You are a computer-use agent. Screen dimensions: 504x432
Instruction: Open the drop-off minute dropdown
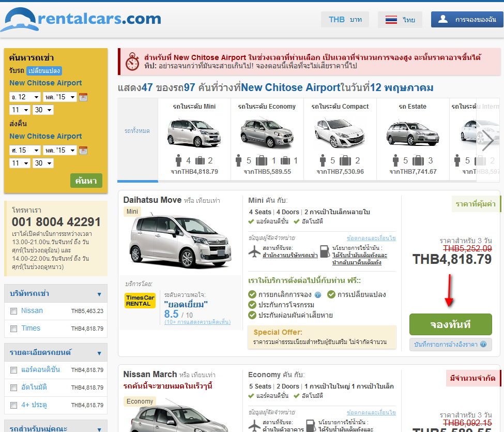coord(43,163)
